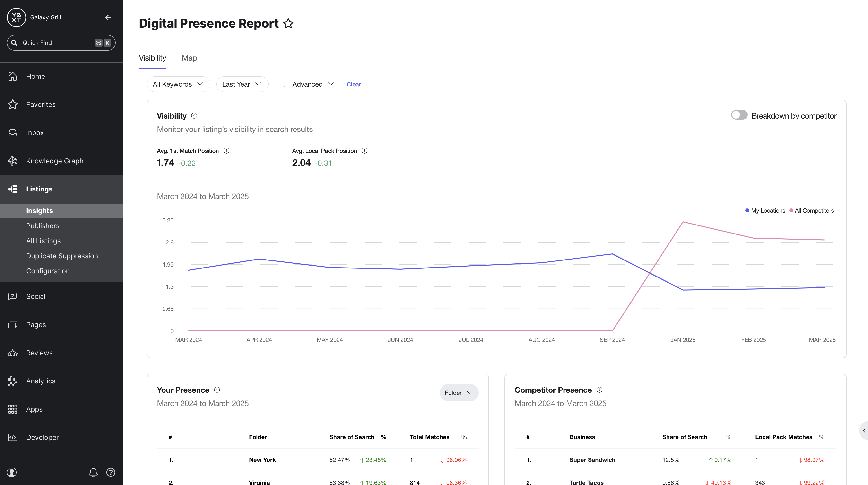
Task: Open the All Keywords dropdown
Action: [178, 84]
